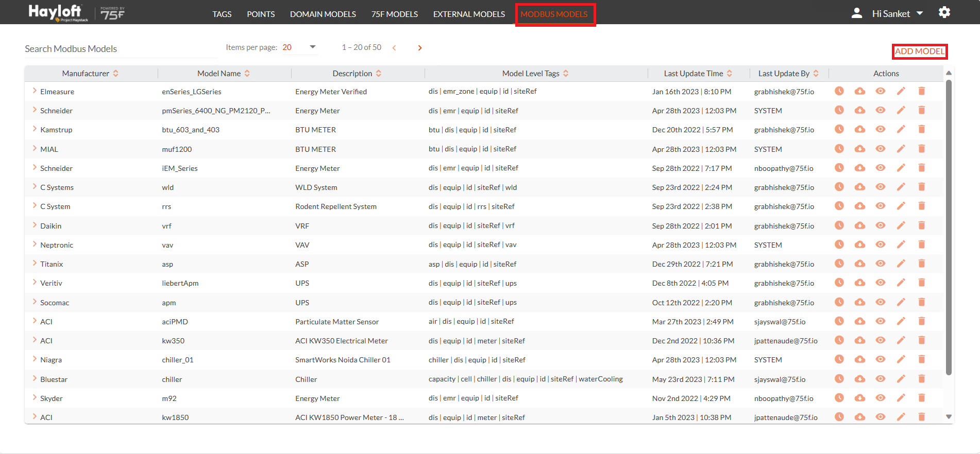View the Titanix asp model via eye icon
Viewport: 980px width, 454px height.
click(881, 264)
